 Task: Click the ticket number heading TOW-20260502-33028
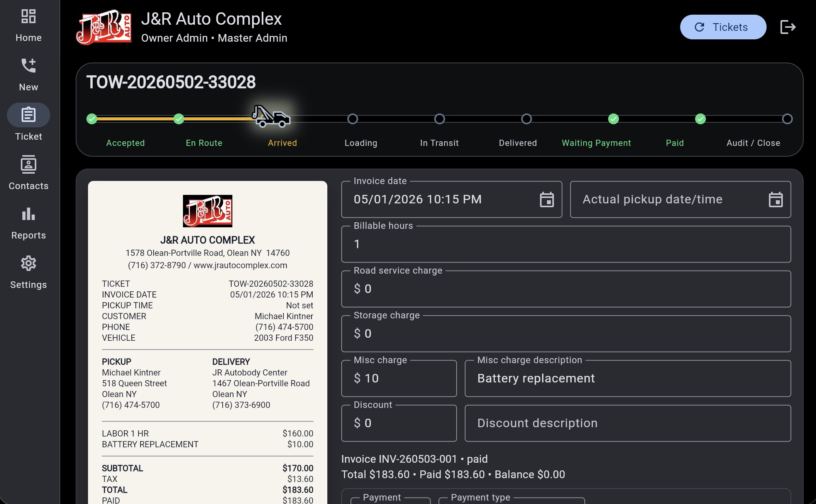pyautogui.click(x=171, y=82)
